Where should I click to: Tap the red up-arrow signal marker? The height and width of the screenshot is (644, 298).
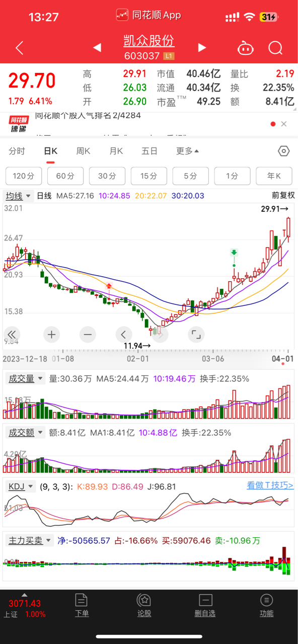[x=109, y=287]
